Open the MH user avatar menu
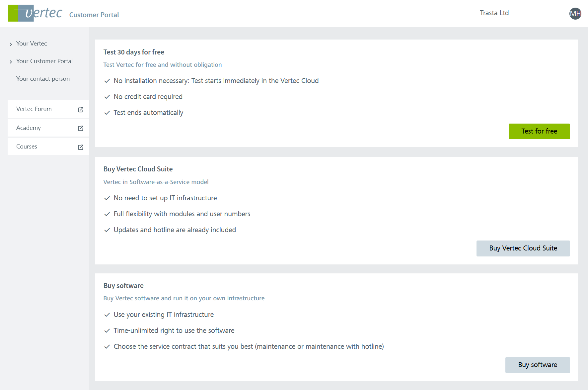 (x=575, y=14)
